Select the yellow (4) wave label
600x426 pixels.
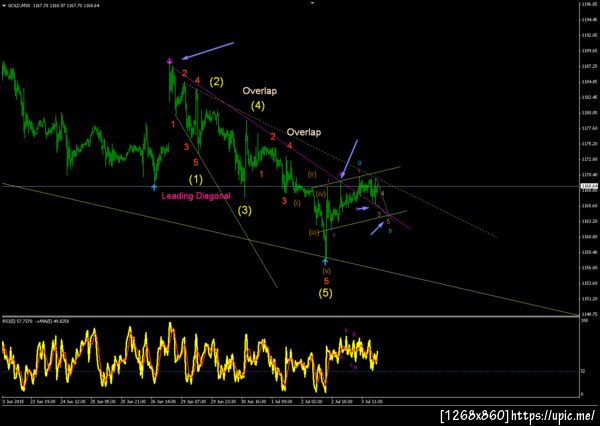[x=258, y=106]
